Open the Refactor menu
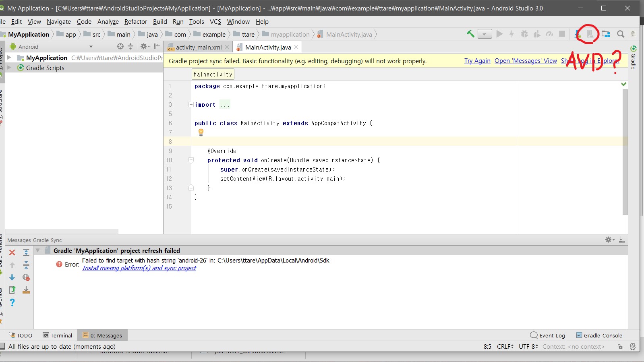This screenshot has height=362, width=644. click(x=136, y=21)
